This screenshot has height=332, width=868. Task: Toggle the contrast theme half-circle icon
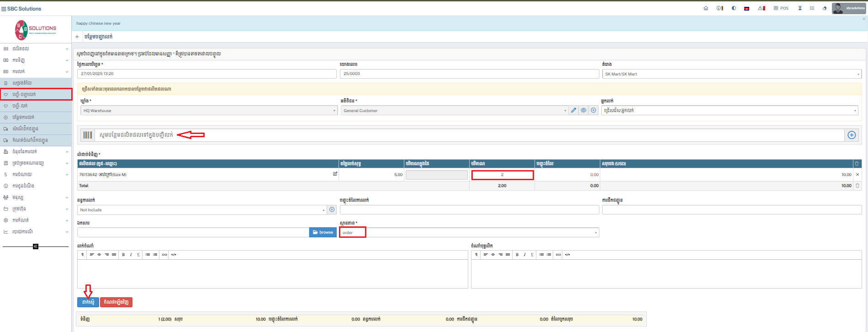[x=734, y=8]
